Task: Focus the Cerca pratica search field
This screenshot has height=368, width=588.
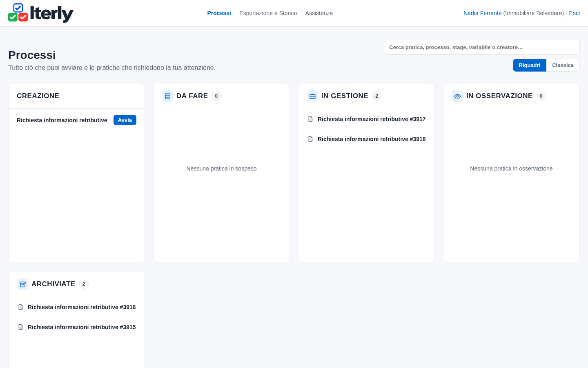Action: 482,47
